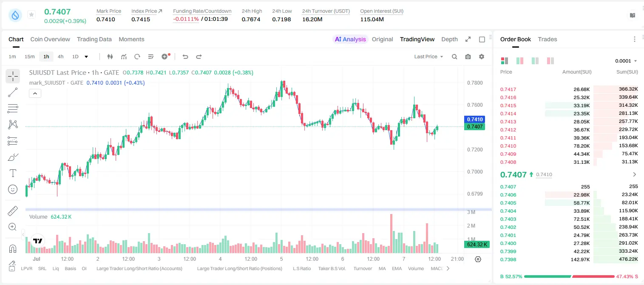Image resolution: width=644 pixels, height=285 pixels.
Task: Open chart settings gear icon
Action: 482,57
